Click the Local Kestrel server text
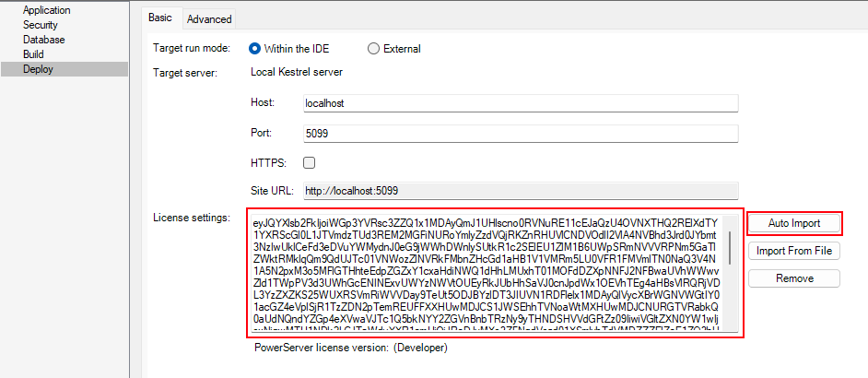The width and height of the screenshot is (868, 378). (296, 73)
